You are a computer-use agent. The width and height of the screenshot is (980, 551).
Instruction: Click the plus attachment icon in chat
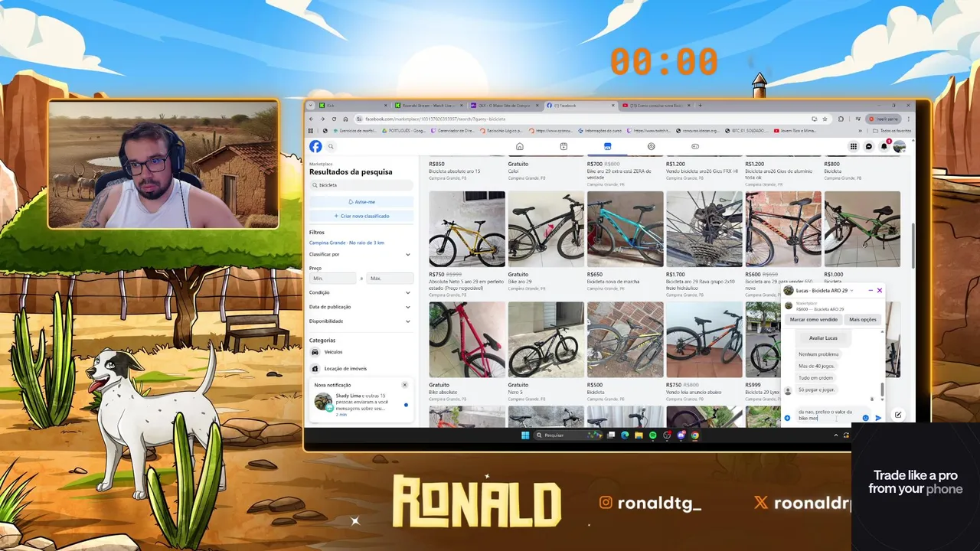(x=788, y=418)
